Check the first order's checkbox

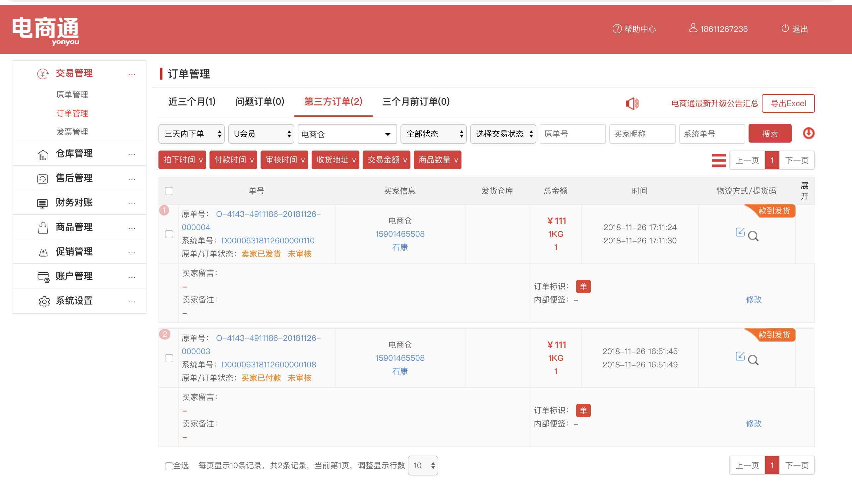[169, 234]
